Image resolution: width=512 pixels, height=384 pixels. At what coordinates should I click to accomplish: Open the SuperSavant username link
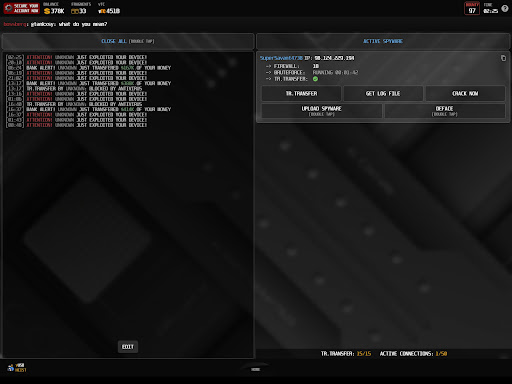(281, 58)
